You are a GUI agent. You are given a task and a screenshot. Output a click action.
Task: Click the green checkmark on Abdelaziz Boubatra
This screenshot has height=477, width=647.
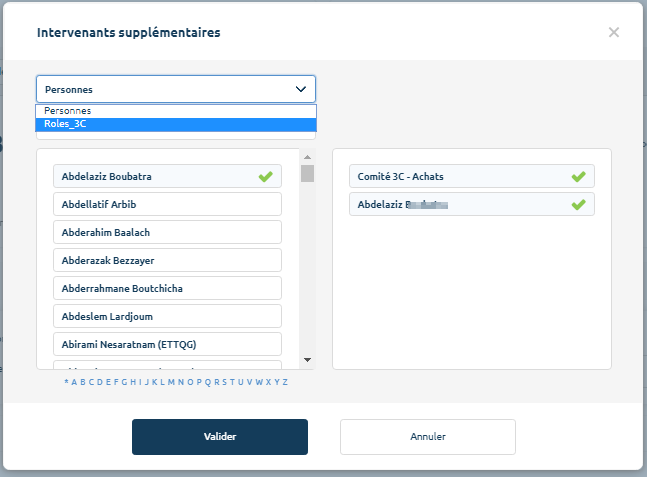265,177
